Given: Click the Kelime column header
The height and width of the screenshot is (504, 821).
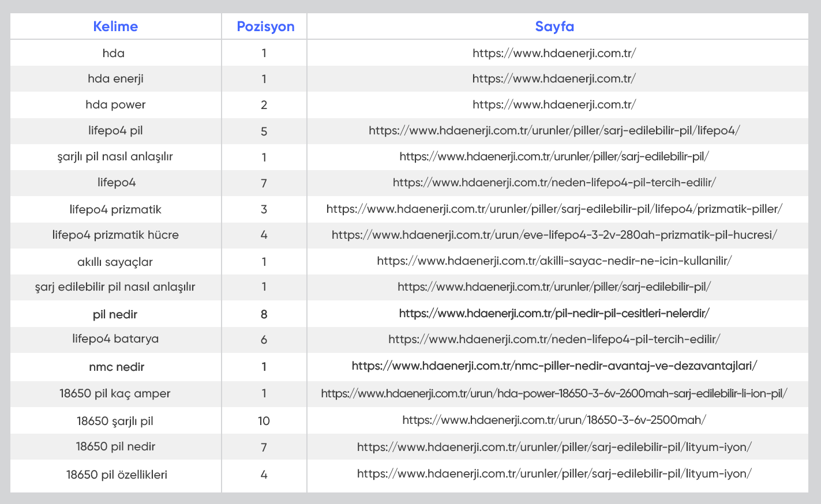Looking at the screenshot, I should (x=115, y=27).
